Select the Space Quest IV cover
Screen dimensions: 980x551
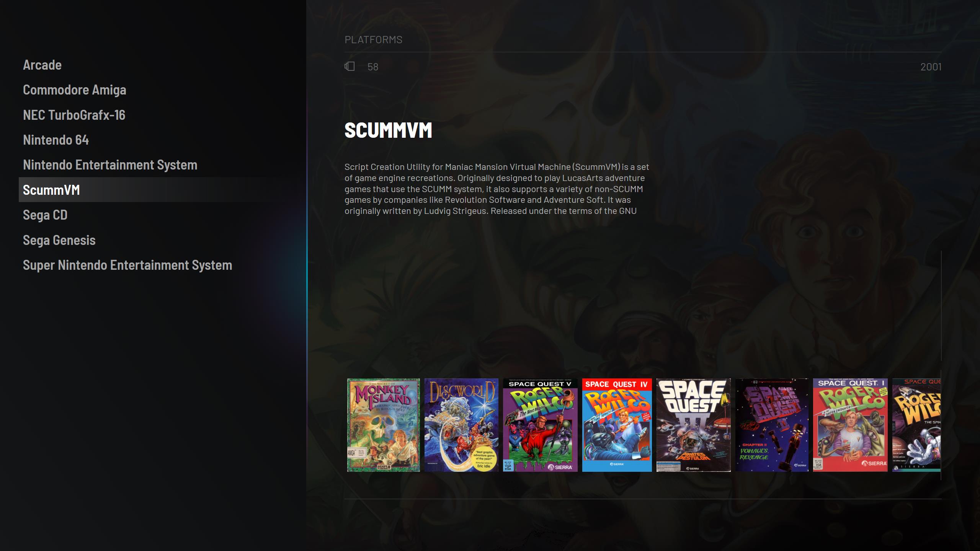coord(617,425)
